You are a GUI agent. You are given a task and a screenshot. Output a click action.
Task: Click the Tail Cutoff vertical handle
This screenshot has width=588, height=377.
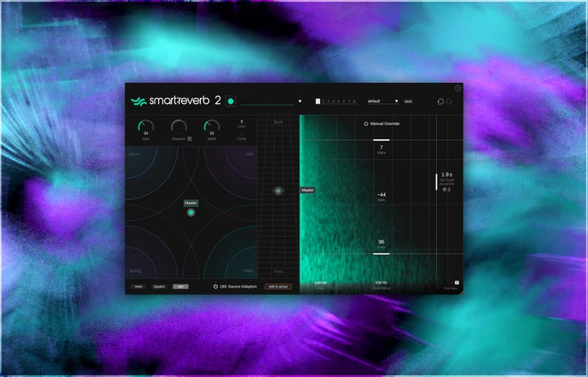click(x=436, y=182)
